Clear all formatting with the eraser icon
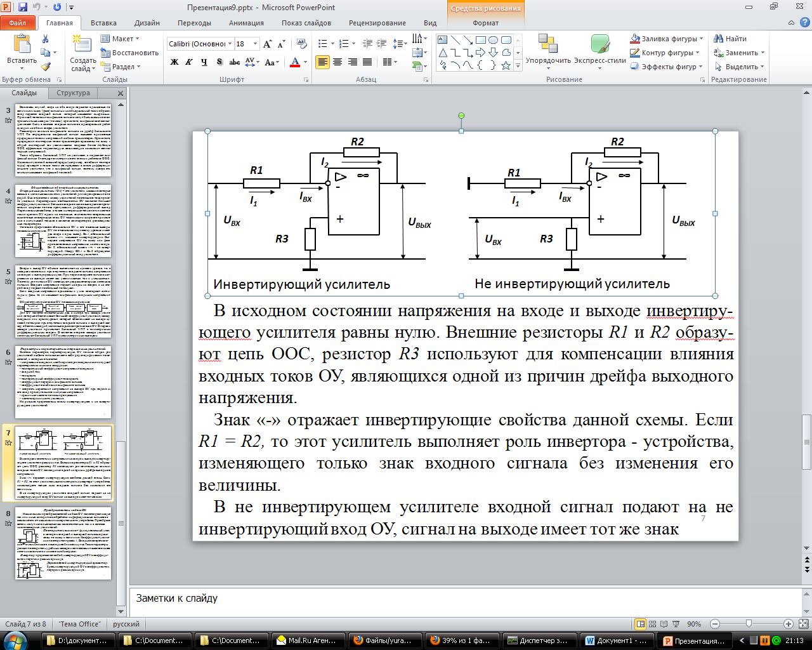 302,44
